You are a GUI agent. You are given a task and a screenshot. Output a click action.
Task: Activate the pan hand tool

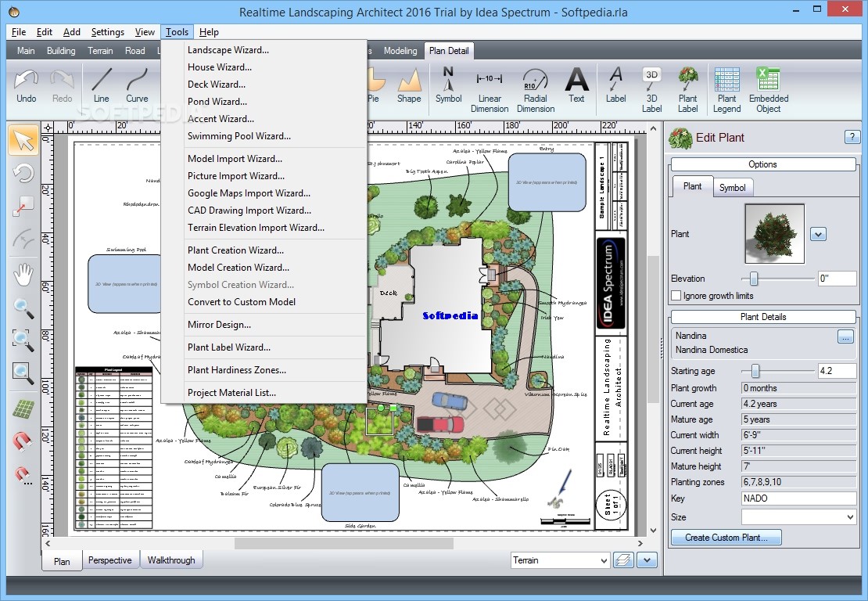tap(23, 275)
